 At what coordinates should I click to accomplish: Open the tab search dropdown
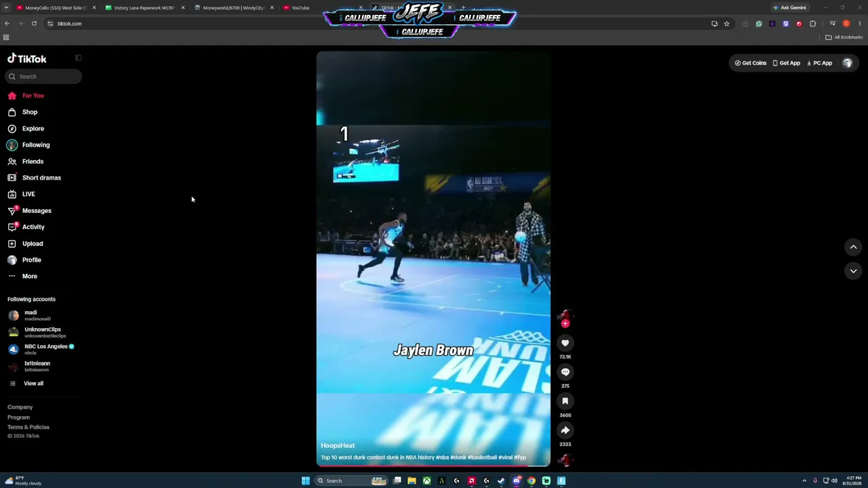click(6, 7)
